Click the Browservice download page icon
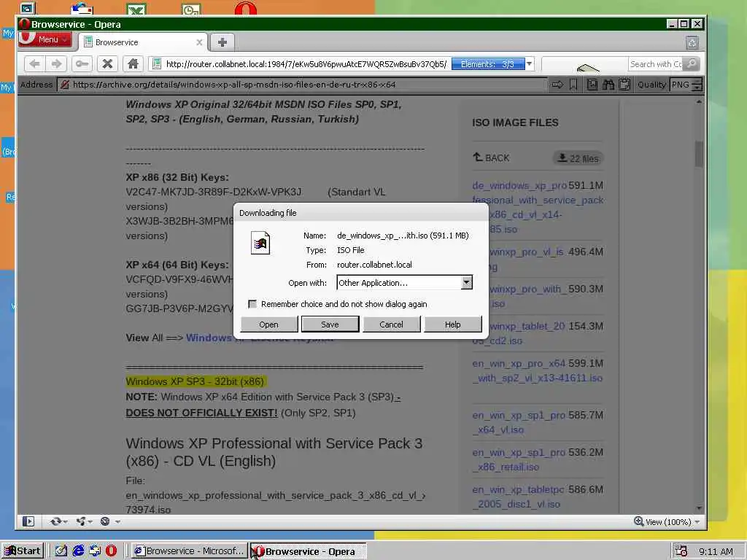Image resolution: width=747 pixels, height=560 pixels. pyautogui.click(x=592, y=85)
